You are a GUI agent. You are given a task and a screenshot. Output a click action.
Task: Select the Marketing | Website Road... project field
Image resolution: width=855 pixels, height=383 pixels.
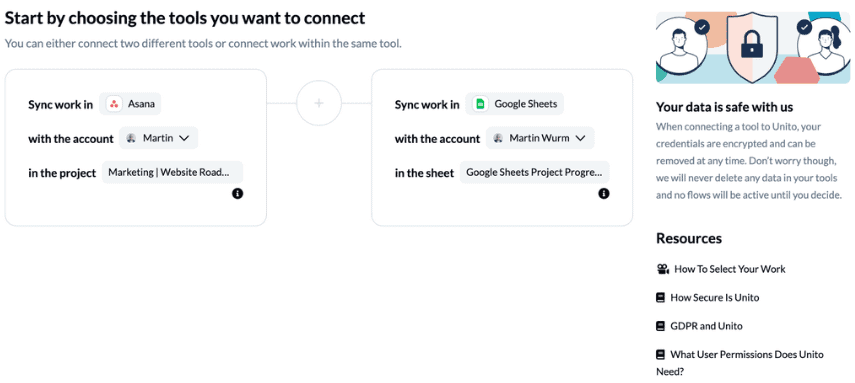click(x=172, y=172)
